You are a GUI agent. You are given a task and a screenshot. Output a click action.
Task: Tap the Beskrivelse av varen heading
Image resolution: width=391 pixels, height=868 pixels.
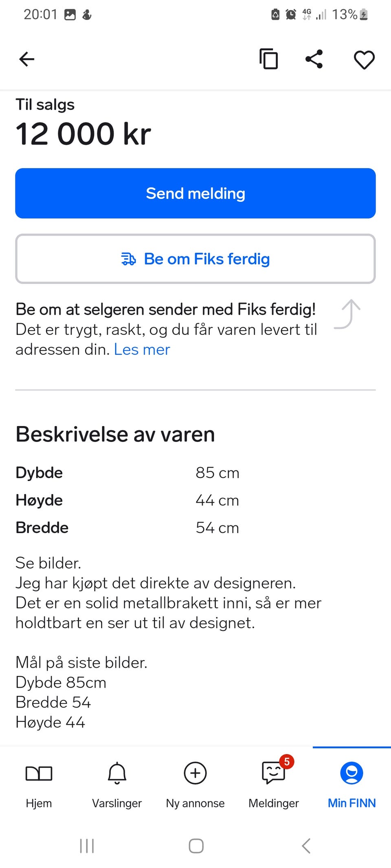tap(115, 434)
